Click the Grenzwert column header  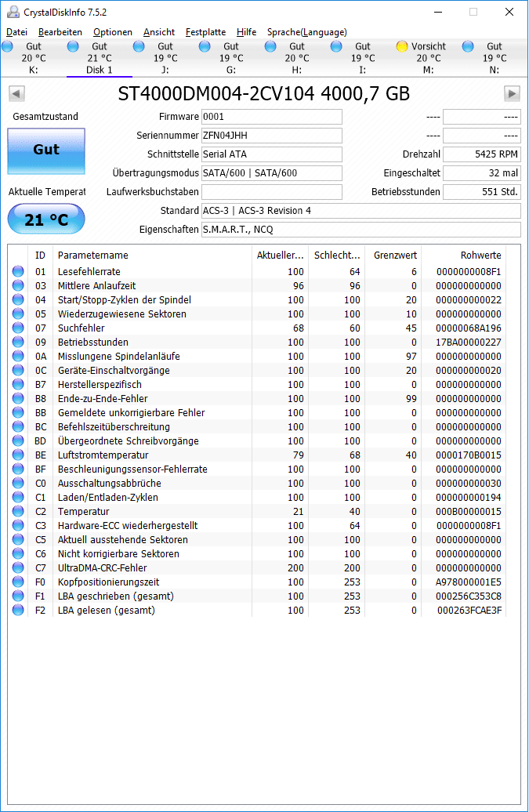click(393, 256)
